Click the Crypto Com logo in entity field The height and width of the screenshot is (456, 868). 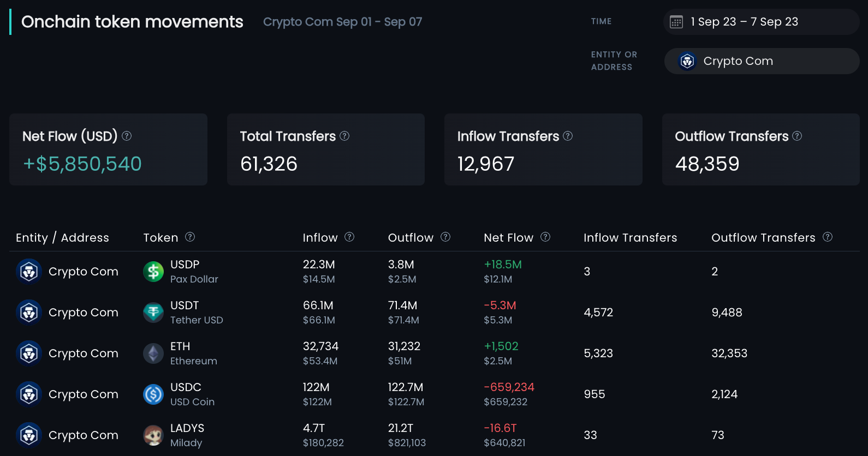coord(687,61)
